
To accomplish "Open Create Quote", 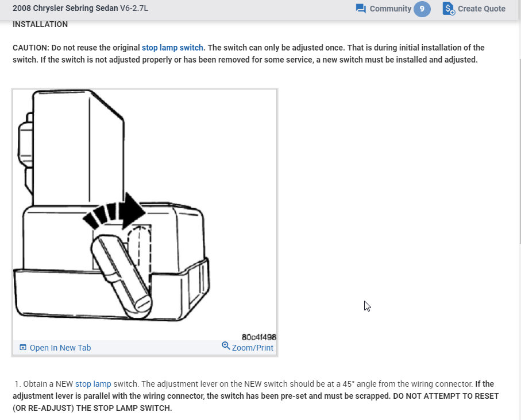I will (x=481, y=9).
